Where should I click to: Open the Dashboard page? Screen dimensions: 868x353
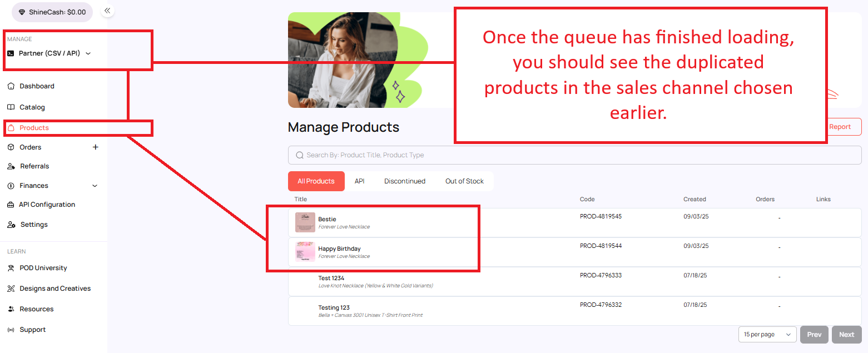[x=37, y=86]
